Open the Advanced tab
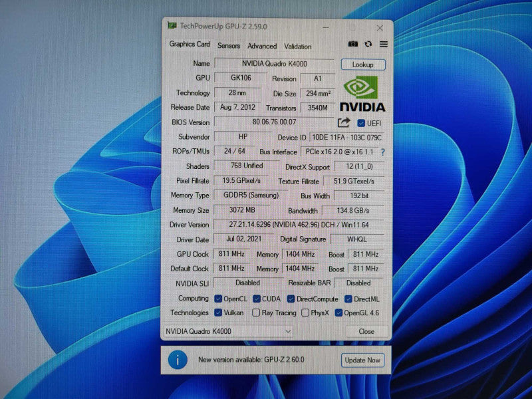This screenshot has height=399, width=532. pos(262,46)
